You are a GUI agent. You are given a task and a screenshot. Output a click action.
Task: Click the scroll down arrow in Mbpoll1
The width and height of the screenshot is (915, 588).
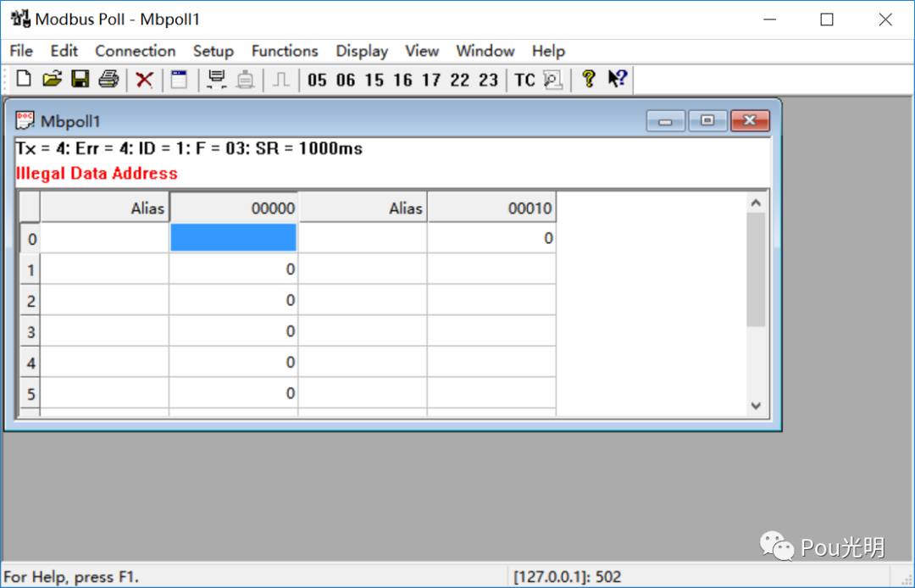(x=756, y=406)
